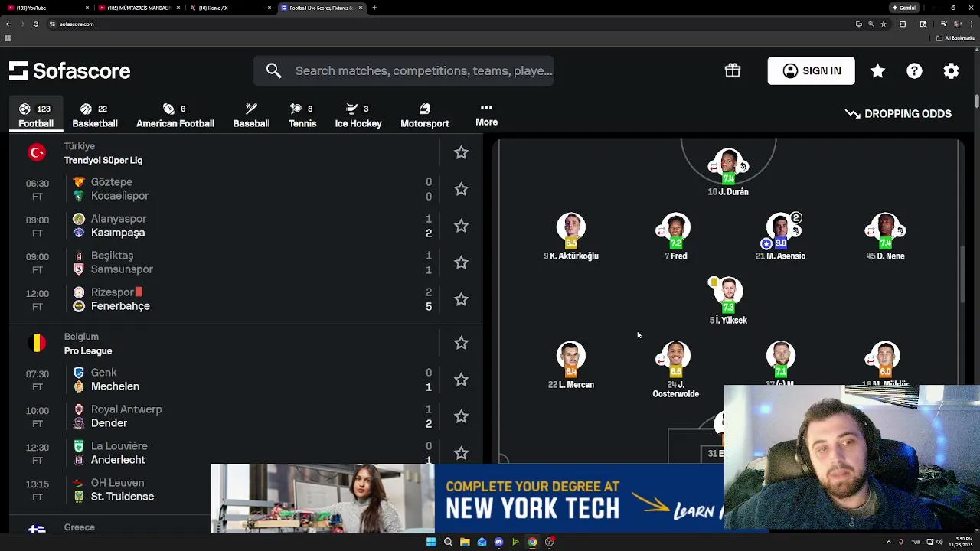
Task: Select player M. Asensio in lineup
Action: coord(780,237)
